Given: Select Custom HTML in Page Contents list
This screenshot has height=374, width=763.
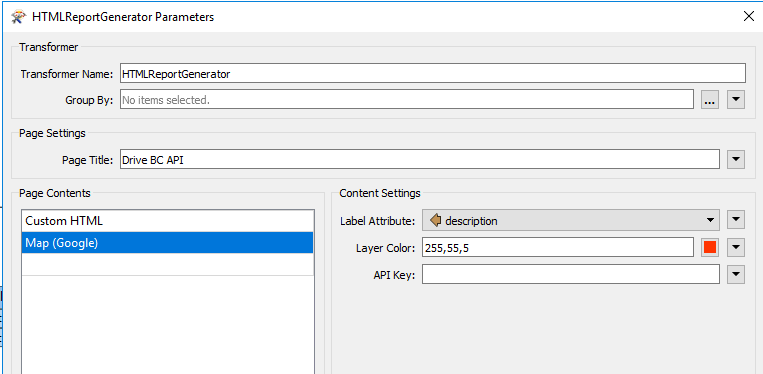Looking at the screenshot, I should [167, 221].
